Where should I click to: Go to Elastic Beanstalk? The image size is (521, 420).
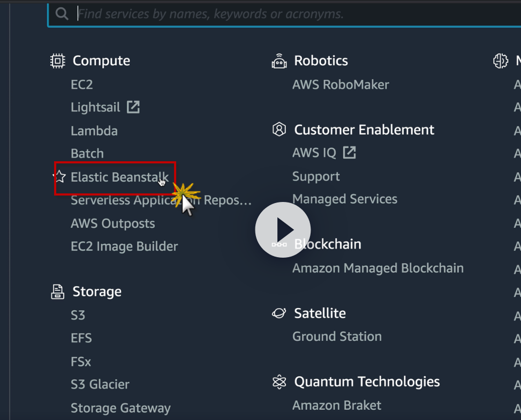119,177
